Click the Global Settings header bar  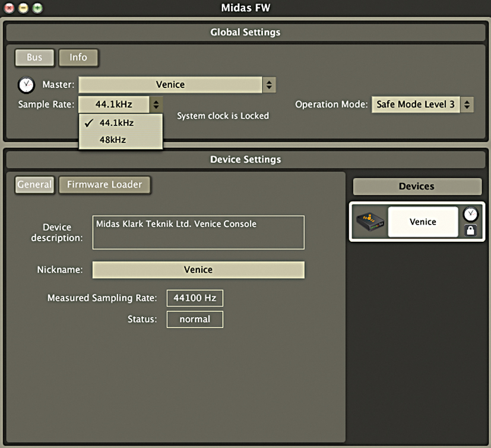[246, 32]
